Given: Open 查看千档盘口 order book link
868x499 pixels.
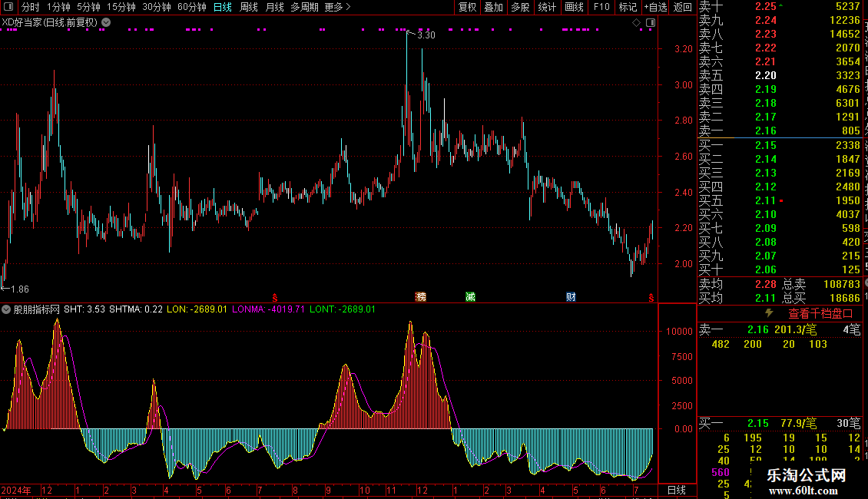Looking at the screenshot, I should pos(820,314).
